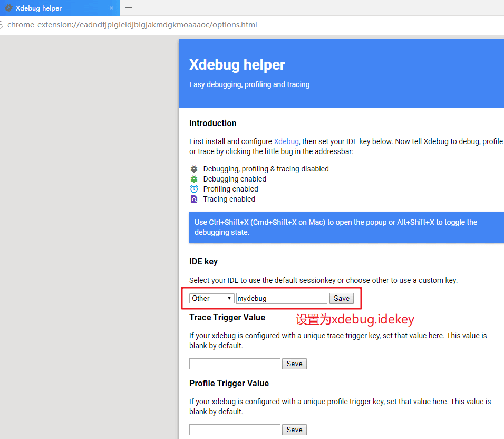The image size is (504, 439).
Task: Click the IDE key field containing mydebug
Action: [x=282, y=298]
